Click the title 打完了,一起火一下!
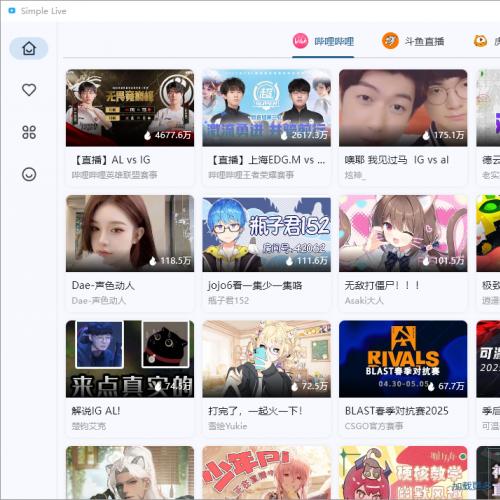 (x=255, y=411)
